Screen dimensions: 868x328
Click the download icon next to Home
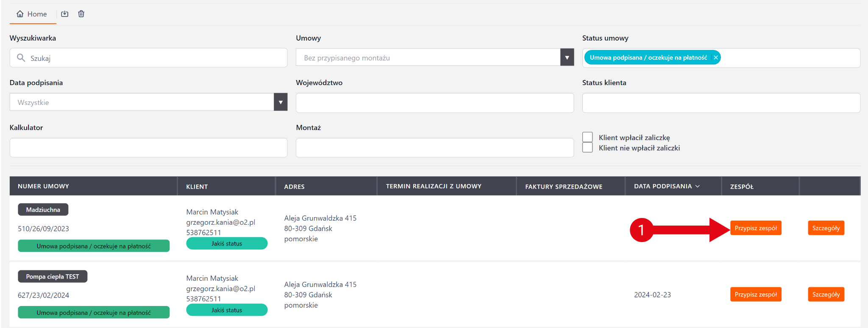pyautogui.click(x=64, y=14)
